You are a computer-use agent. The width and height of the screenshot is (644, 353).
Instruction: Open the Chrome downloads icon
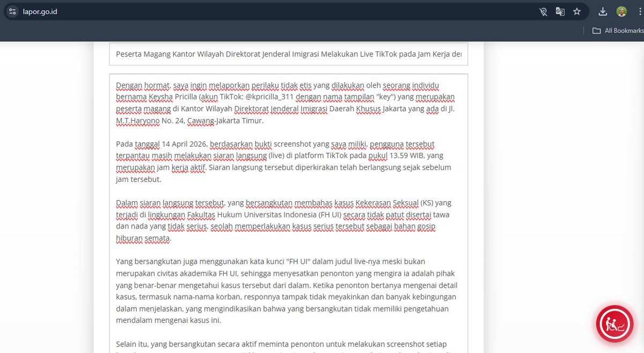point(603,11)
